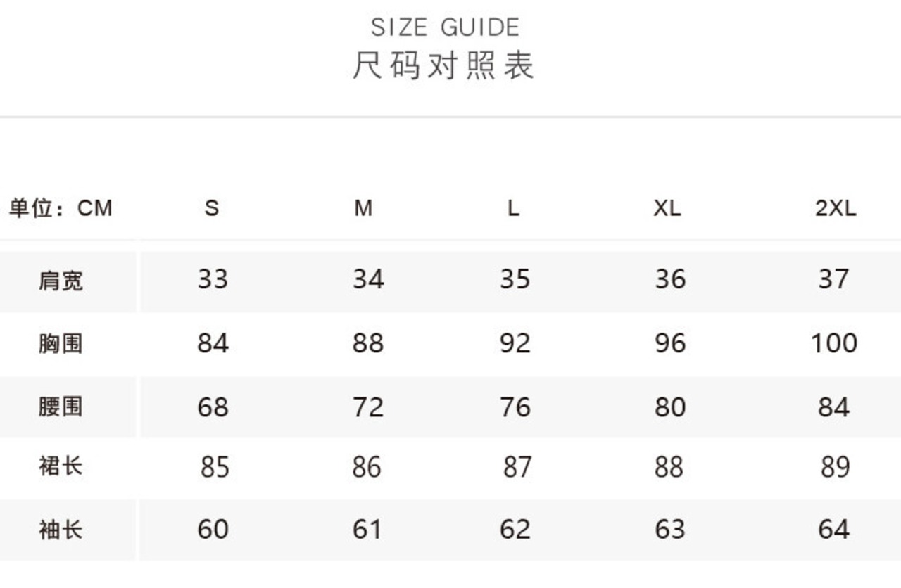Select sleeve length value 63 for XL
The height and width of the screenshot is (588, 901).
click(669, 529)
